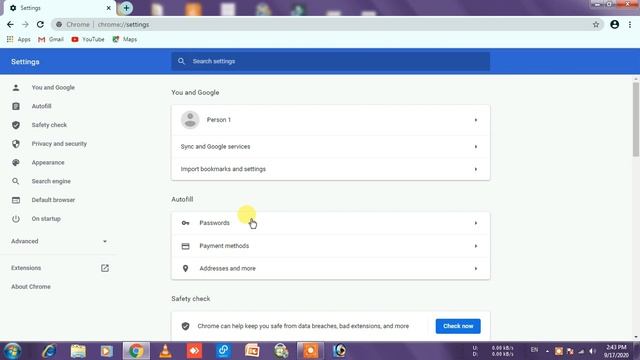Viewport: 640px width, 360px height.
Task: Select Appearance in the sidebar
Action: [x=48, y=162]
